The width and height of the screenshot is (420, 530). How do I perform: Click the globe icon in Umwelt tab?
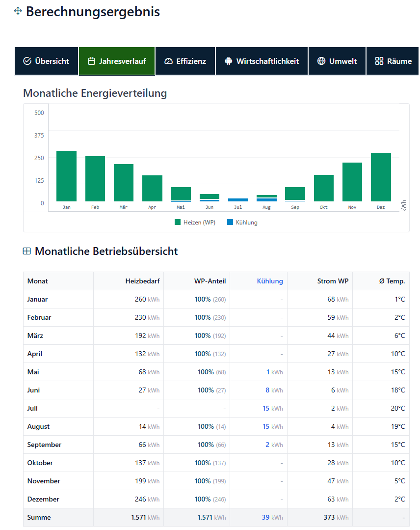321,61
